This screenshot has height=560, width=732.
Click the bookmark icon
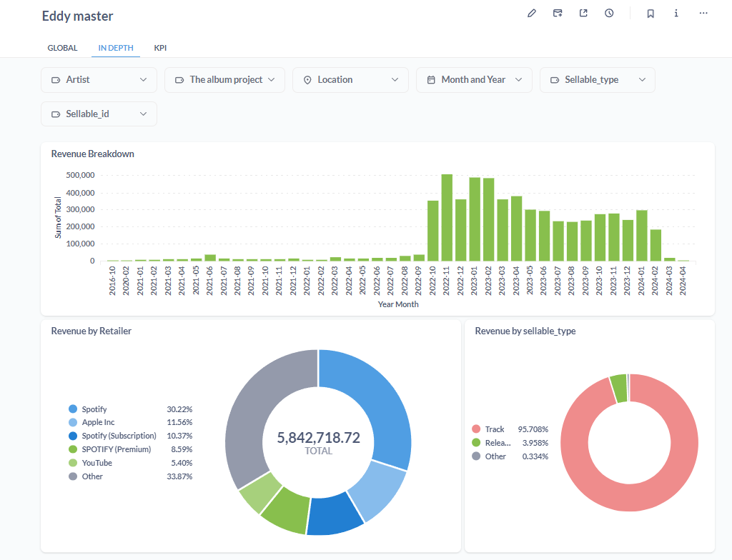(x=651, y=13)
